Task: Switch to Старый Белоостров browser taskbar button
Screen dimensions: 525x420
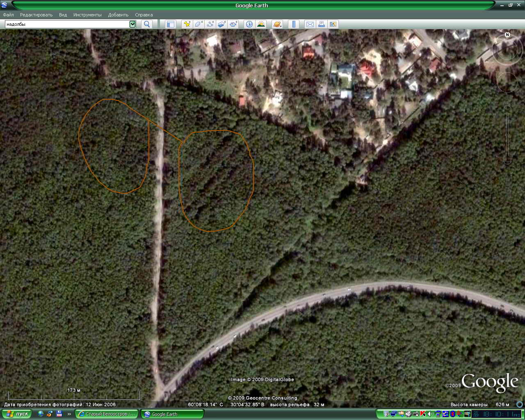Action: coord(107,414)
